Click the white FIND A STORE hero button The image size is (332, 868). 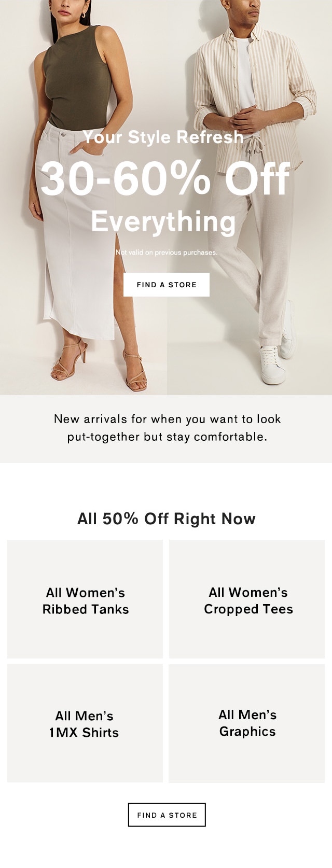coord(167,285)
